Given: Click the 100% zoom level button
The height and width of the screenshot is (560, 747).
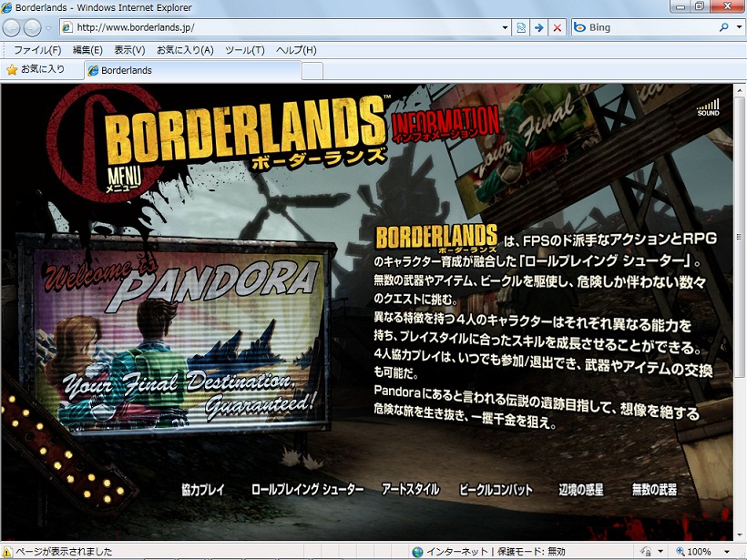Looking at the screenshot, I should click(x=693, y=552).
